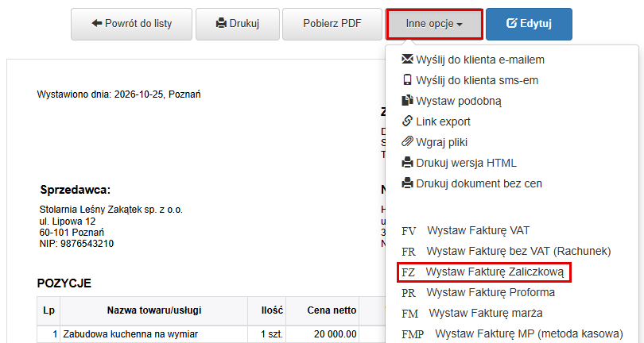Click the FZ icon for advance invoice
This screenshot has width=644, height=343.
click(x=408, y=272)
